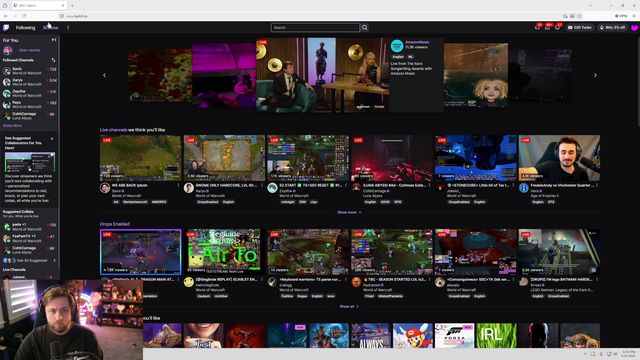Click the VPN button in browser toolbar
The height and width of the screenshot is (360, 640).
tap(621, 16)
